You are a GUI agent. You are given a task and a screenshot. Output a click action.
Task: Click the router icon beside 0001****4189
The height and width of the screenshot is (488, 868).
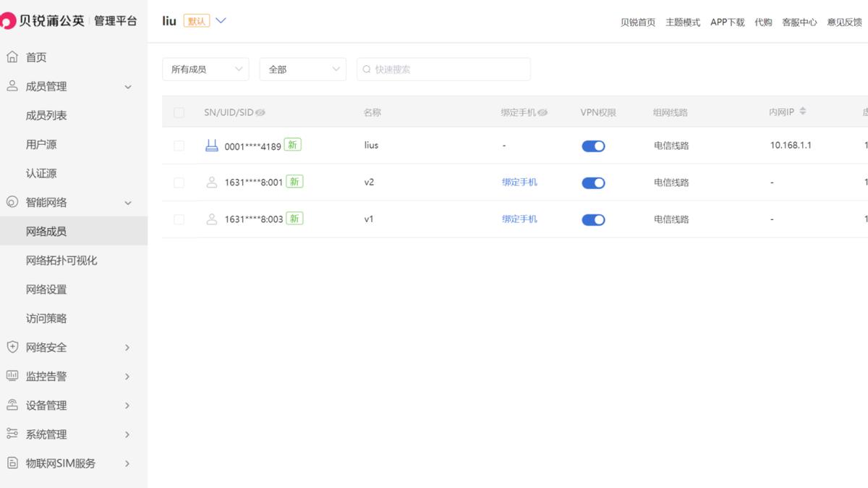tap(212, 145)
